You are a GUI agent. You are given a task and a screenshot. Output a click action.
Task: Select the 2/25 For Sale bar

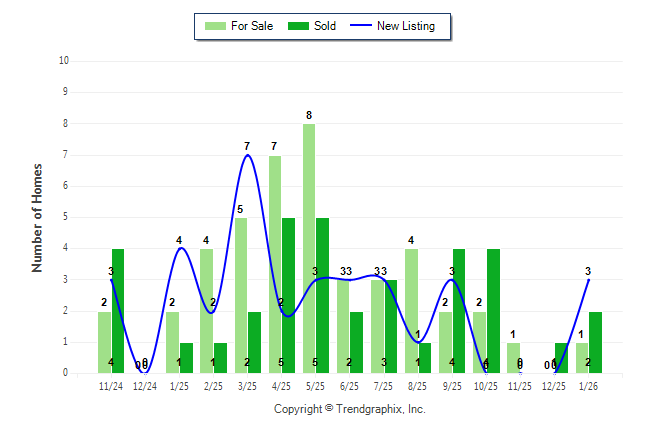tap(206, 310)
